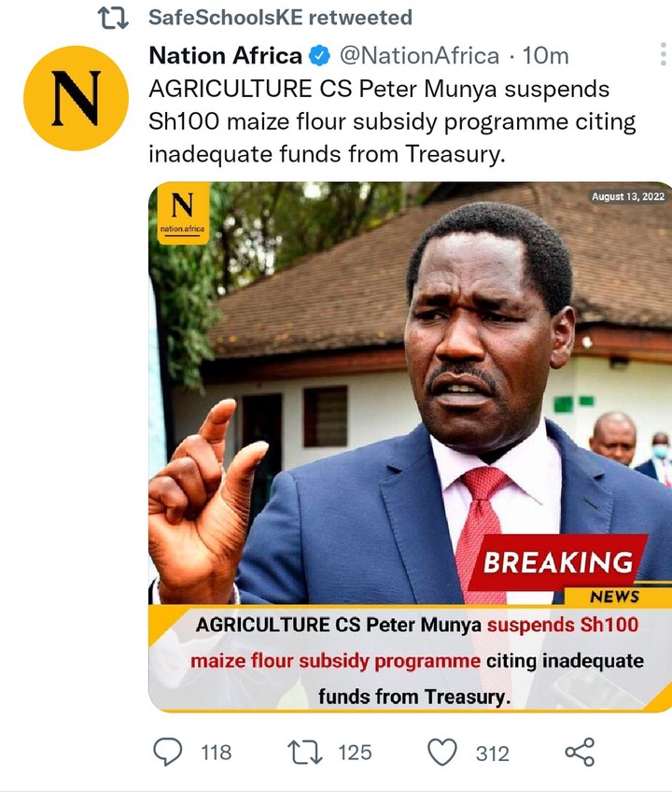This screenshot has height=804, width=672.
Task: View the 125 retweets count
Action: click(x=355, y=753)
